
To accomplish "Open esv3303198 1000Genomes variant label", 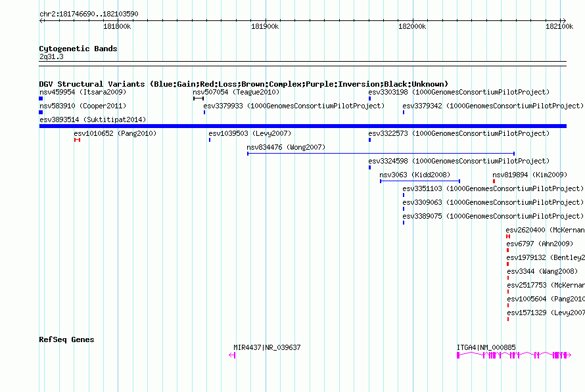I will pyautogui.click(x=459, y=92).
